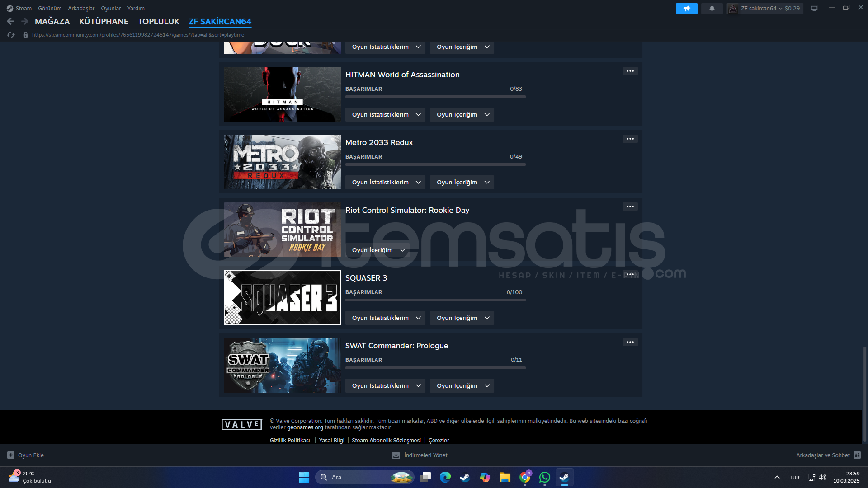Launch Microsoft Edge from taskbar
Screen dimensions: 868x488
point(445,477)
